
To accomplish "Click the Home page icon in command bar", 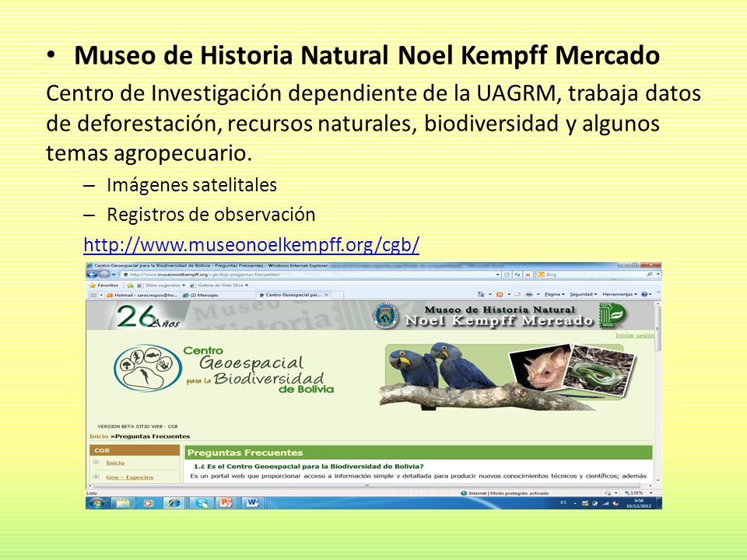I will (x=481, y=295).
